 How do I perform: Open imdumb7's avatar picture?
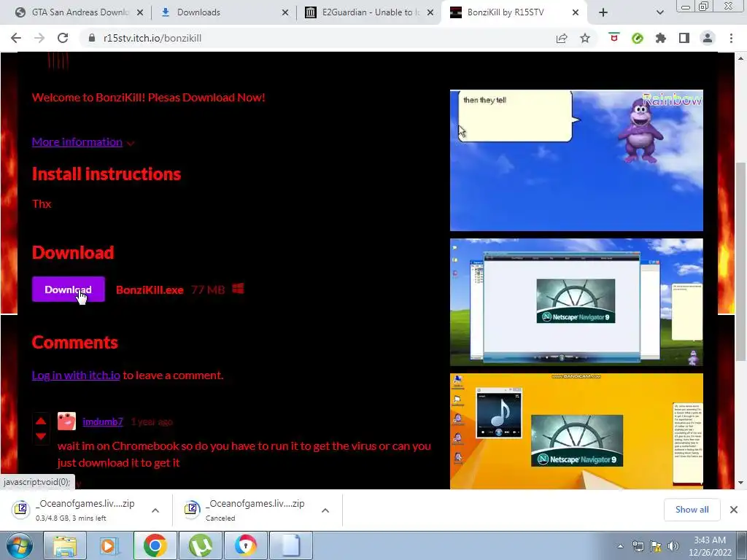coord(66,421)
